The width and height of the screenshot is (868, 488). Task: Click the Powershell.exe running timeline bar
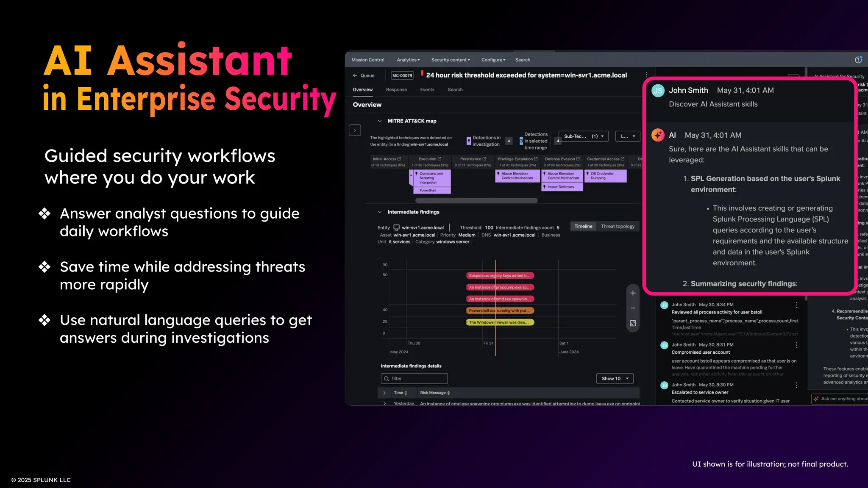[x=500, y=311]
